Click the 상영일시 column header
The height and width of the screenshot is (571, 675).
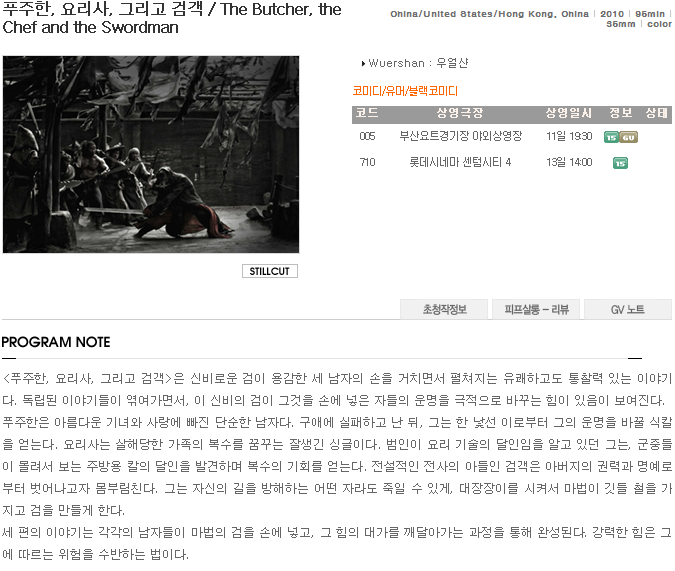[x=569, y=113]
